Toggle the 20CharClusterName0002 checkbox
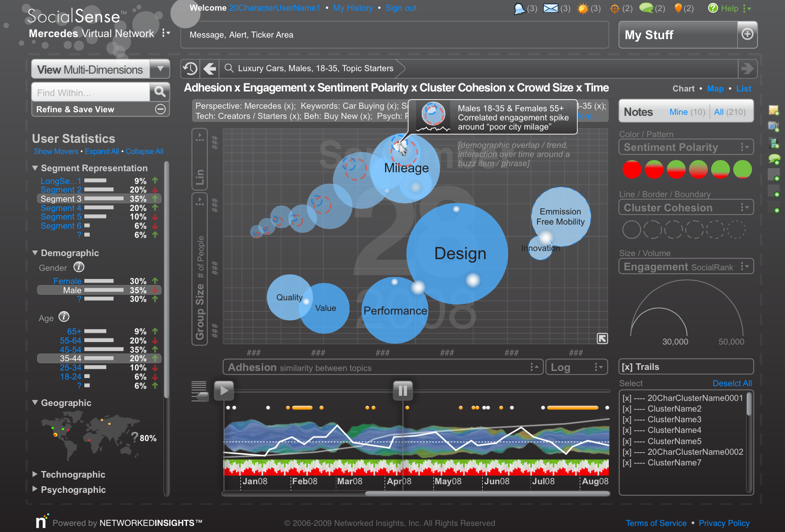785x532 pixels. pos(627,452)
